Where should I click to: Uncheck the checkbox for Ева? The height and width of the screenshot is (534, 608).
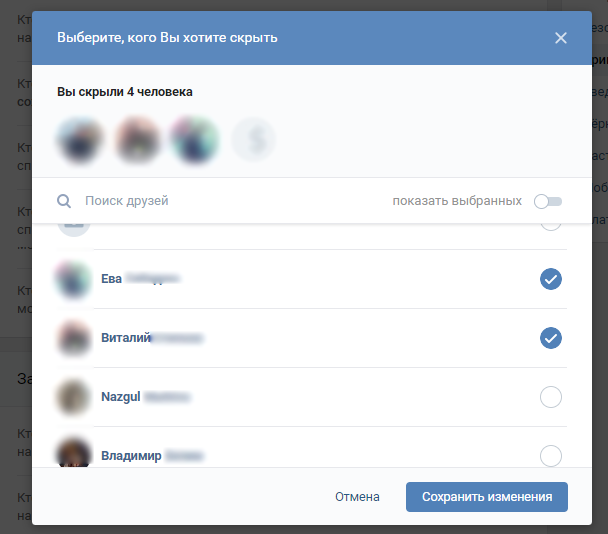click(551, 279)
